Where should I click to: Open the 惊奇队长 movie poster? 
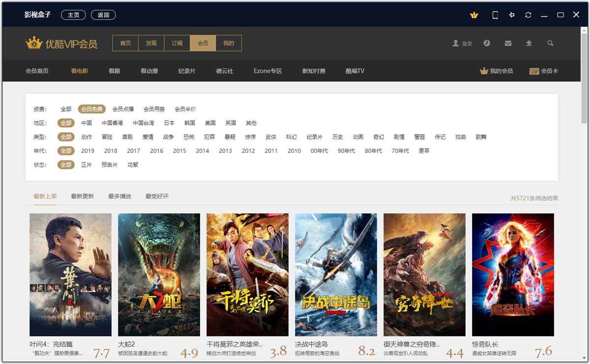tap(513, 275)
